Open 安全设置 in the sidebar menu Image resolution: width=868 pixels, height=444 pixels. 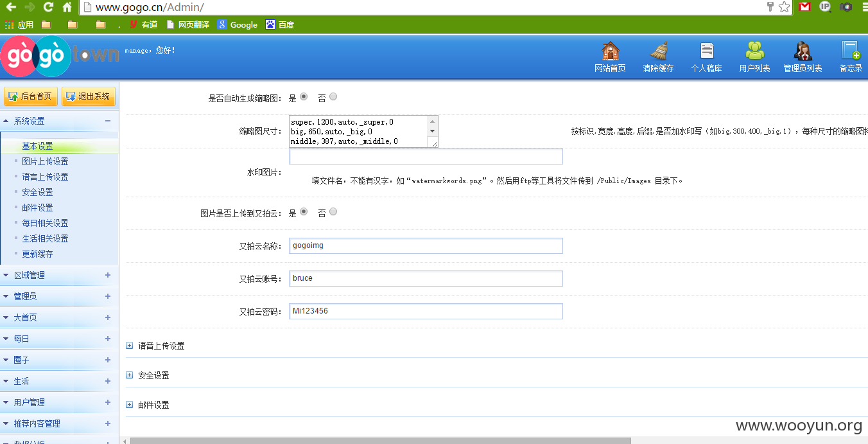click(37, 192)
